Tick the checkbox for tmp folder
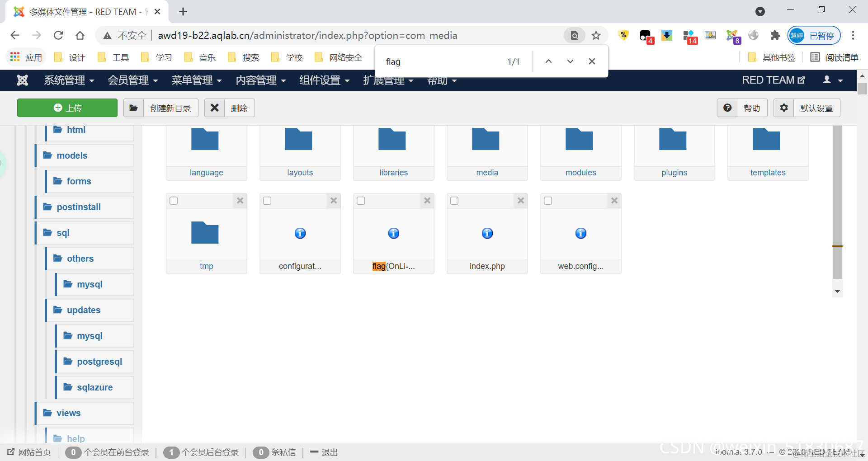 point(174,201)
